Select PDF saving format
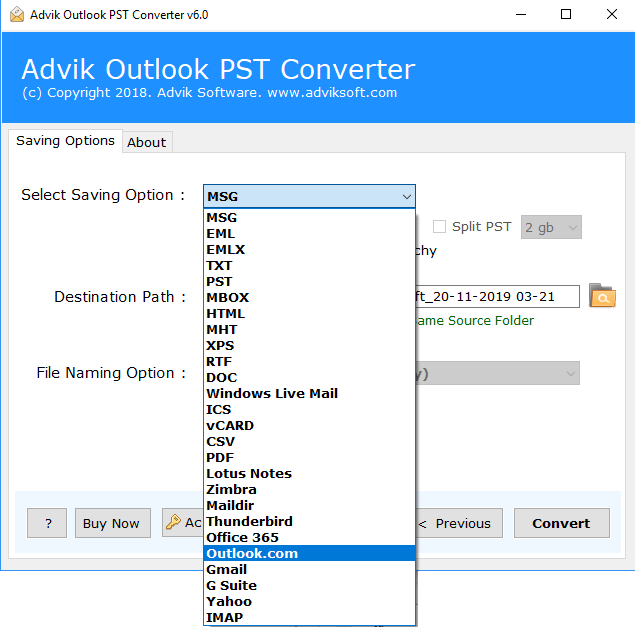Screen dimensions: 635x627 [x=309, y=458]
